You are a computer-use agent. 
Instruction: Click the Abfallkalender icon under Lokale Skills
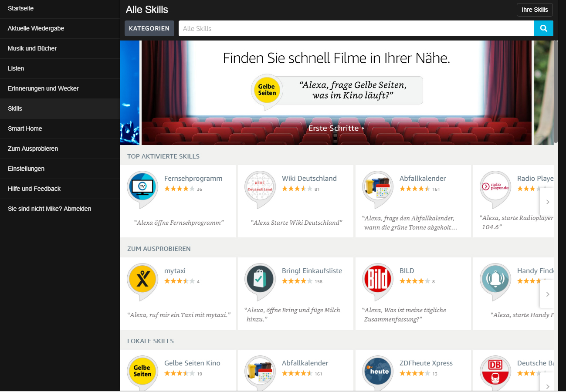click(260, 372)
